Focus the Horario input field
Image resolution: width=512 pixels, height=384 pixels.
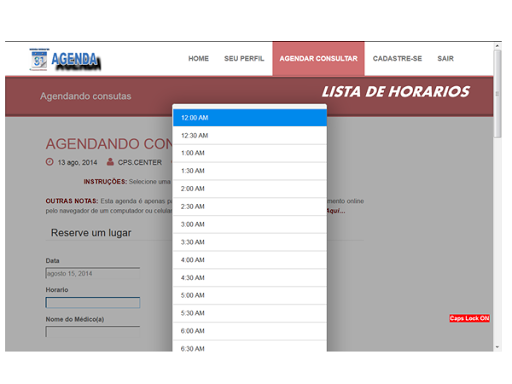[93, 303]
